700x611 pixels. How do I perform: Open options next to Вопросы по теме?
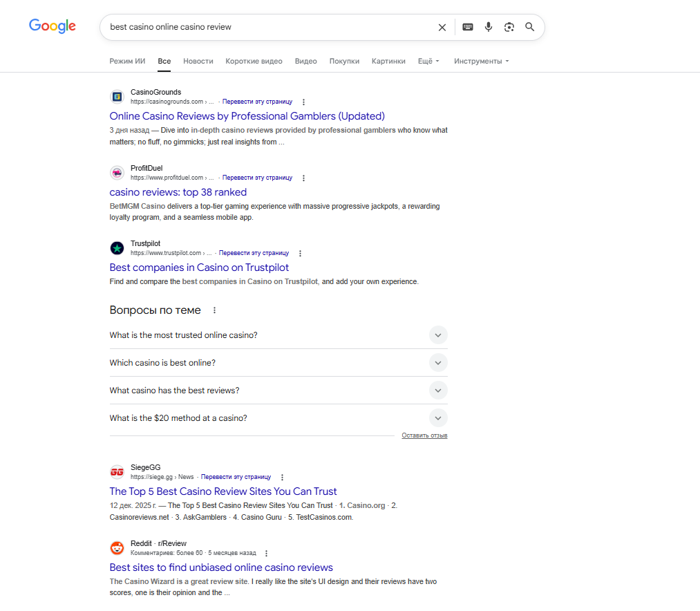tap(214, 310)
